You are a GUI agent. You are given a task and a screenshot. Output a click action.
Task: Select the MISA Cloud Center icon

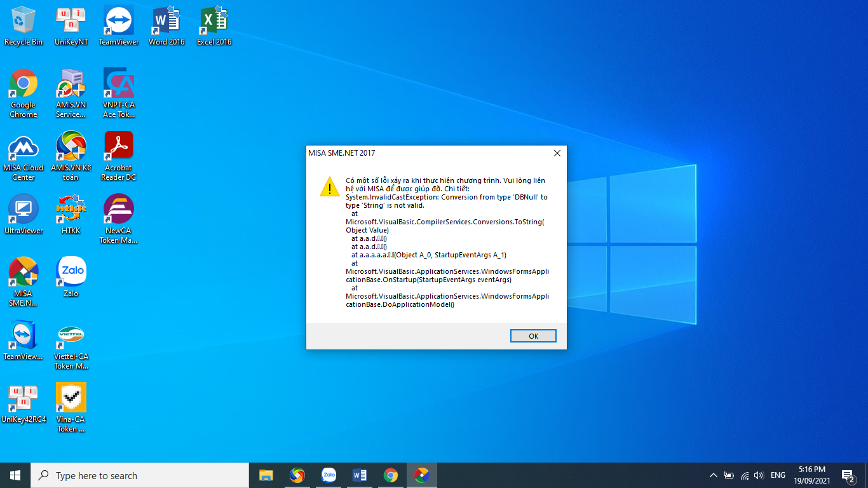coord(24,156)
